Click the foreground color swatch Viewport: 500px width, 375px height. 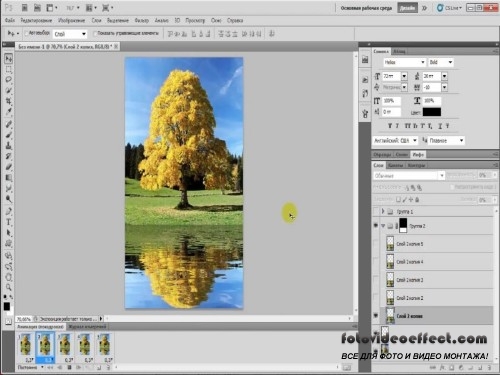click(x=6, y=306)
